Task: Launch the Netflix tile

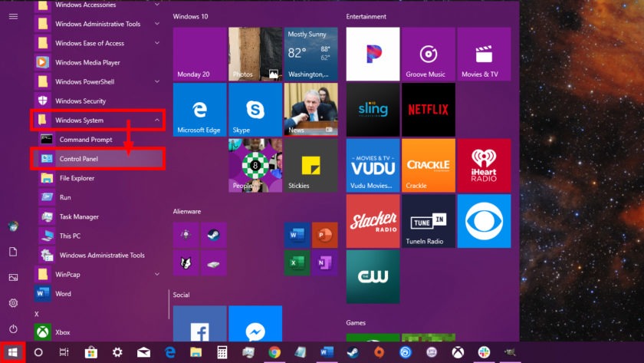Action: 428,110
